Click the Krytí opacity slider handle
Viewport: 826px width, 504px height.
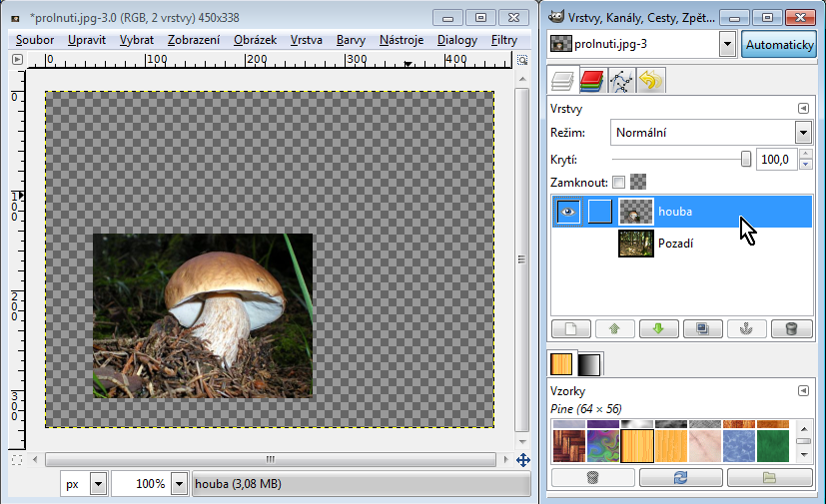[746, 159]
